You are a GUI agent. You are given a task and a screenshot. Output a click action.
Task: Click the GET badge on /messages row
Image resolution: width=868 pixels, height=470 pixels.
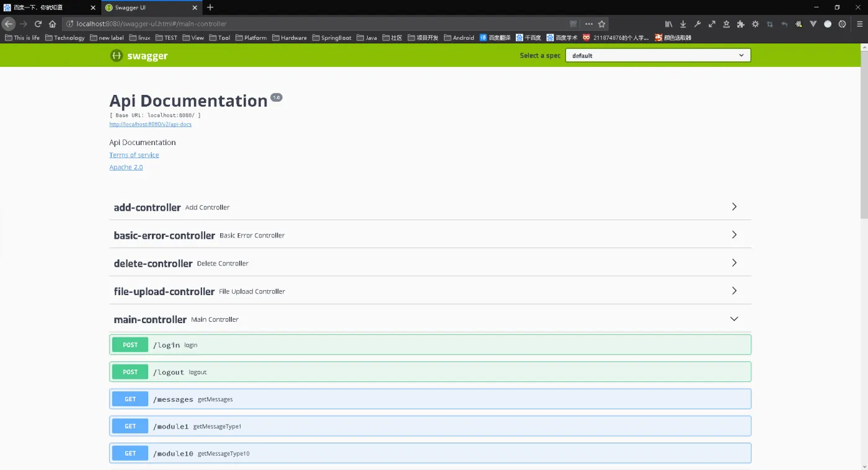(x=130, y=399)
